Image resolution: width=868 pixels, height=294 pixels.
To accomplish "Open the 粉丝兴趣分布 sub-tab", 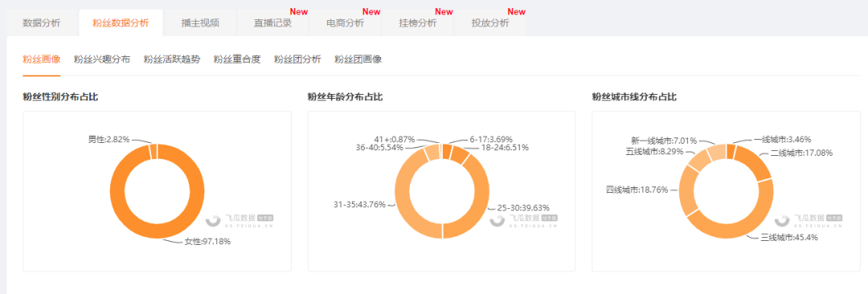I will coord(102,59).
